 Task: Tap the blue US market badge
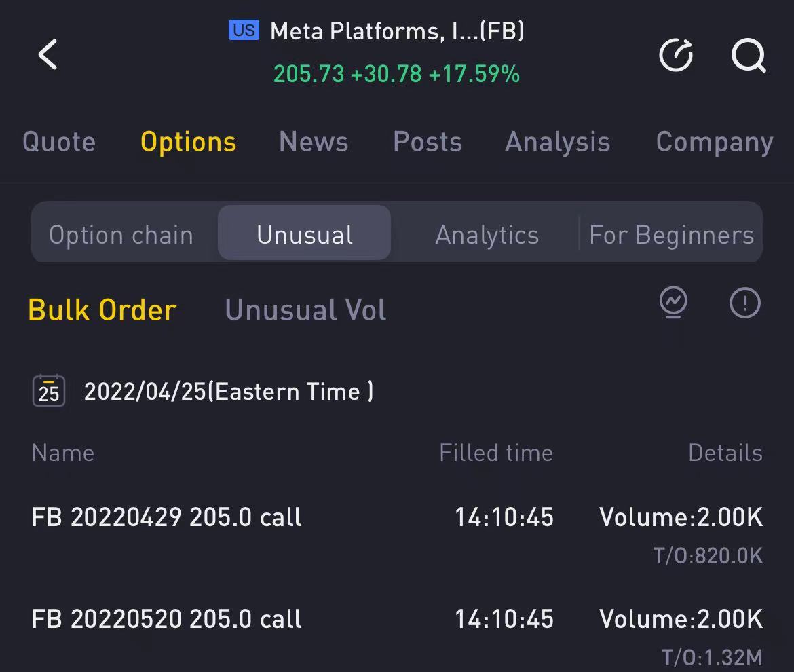pyautogui.click(x=244, y=31)
